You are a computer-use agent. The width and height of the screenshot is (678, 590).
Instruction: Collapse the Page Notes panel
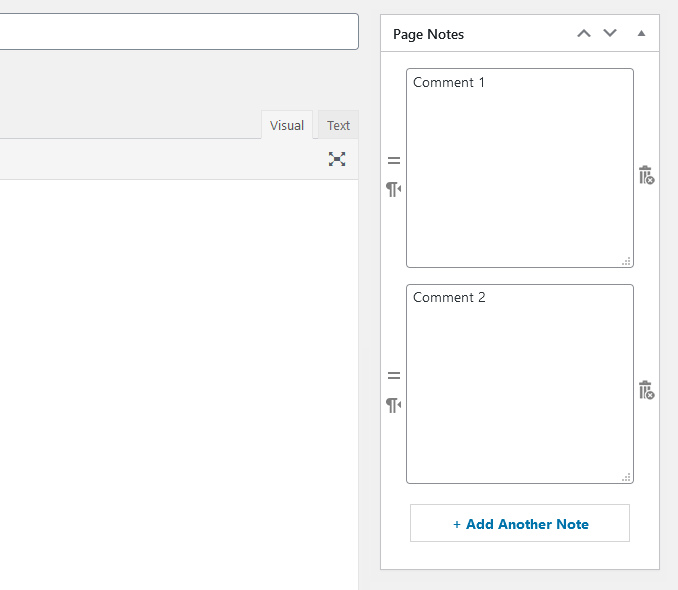coord(642,33)
